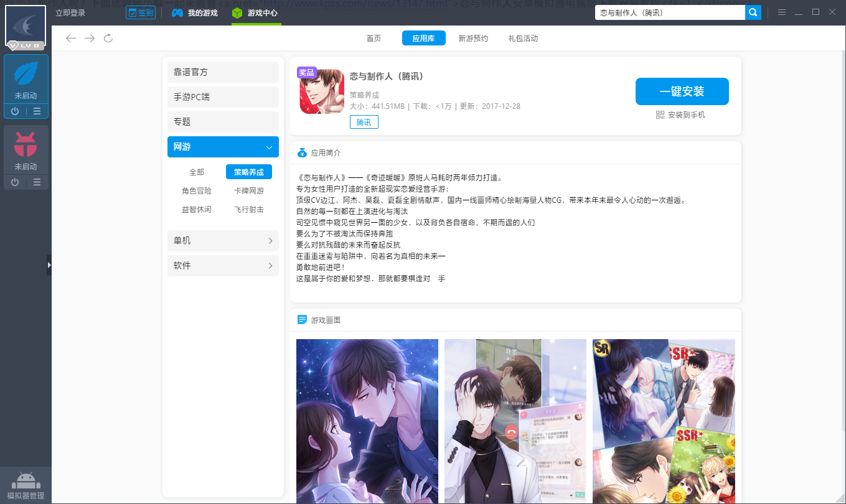Click the 恋与制作人 game icon
Screen dimensions: 846x504
[322, 91]
